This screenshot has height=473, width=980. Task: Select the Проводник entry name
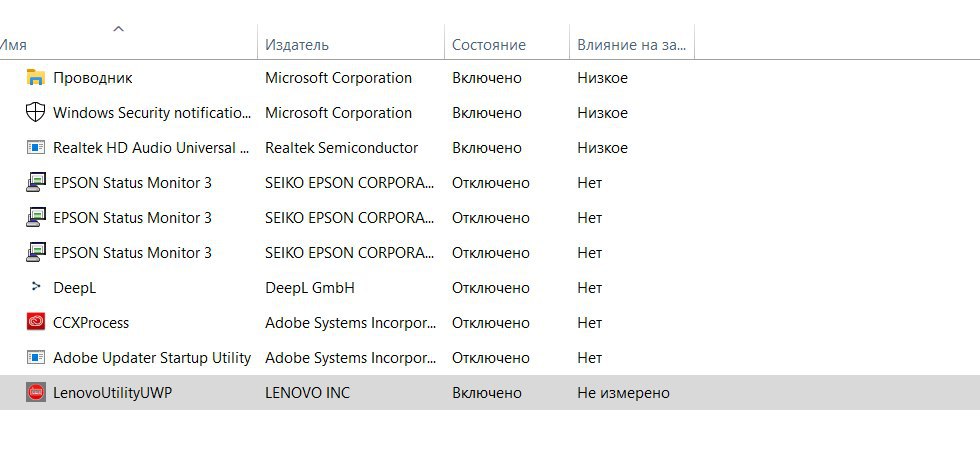[92, 77]
